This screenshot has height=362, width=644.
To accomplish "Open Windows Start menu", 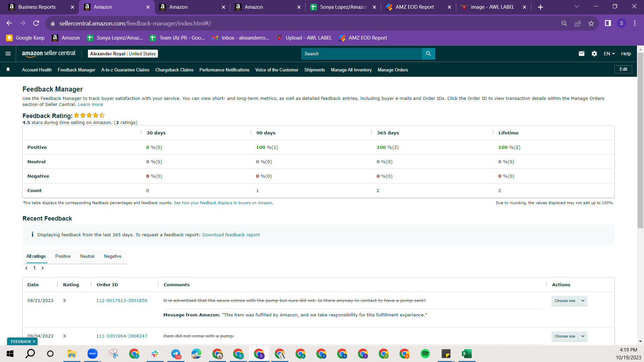I will coord(10,354).
